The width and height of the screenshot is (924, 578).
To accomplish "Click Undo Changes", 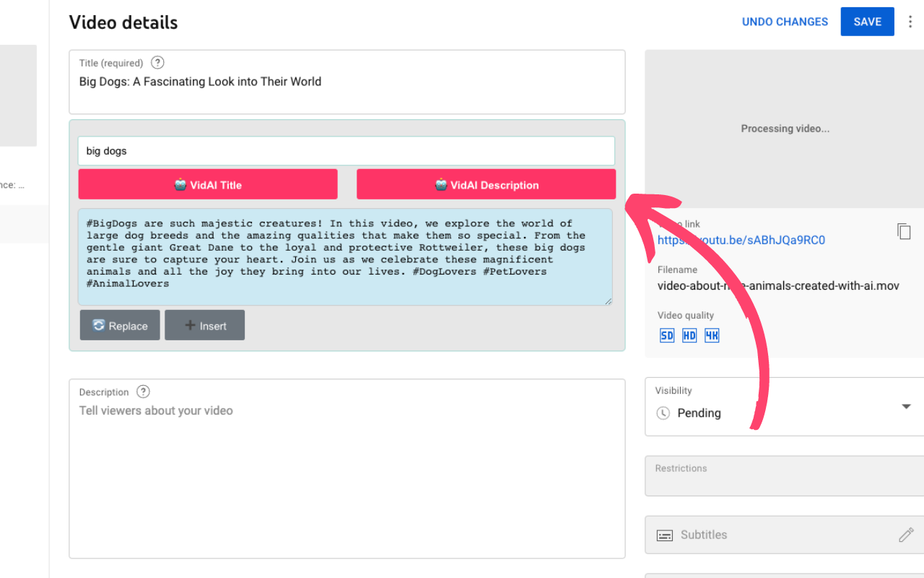I will [x=785, y=22].
